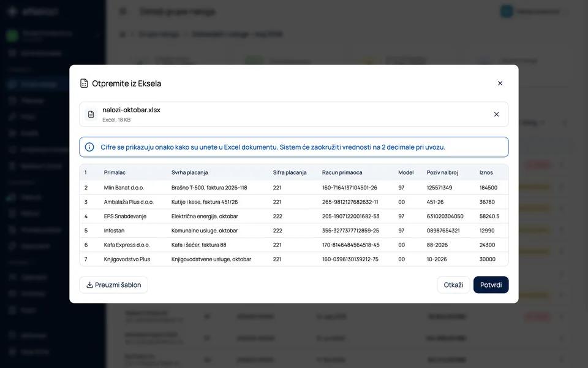
Task: Click the EPS Snabdevanje cell
Action: pyautogui.click(x=125, y=216)
